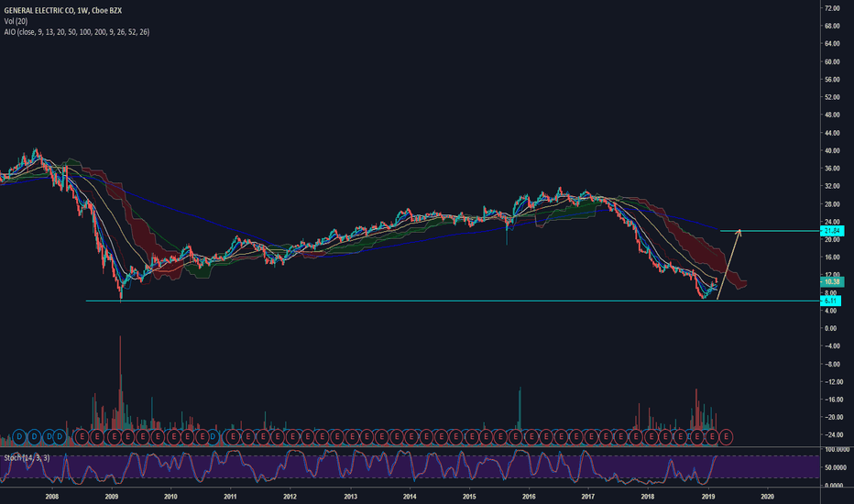
Task: Click the 2008 year label on time axis
Action: coord(51,497)
